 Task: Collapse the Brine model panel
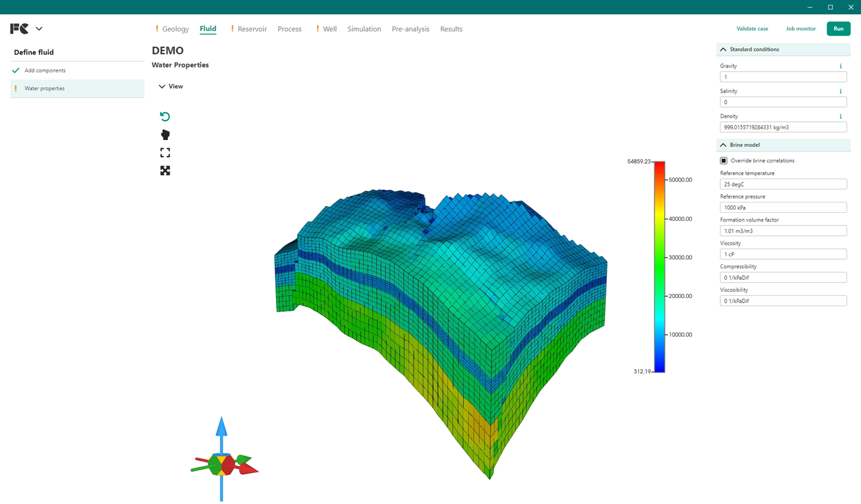point(723,145)
